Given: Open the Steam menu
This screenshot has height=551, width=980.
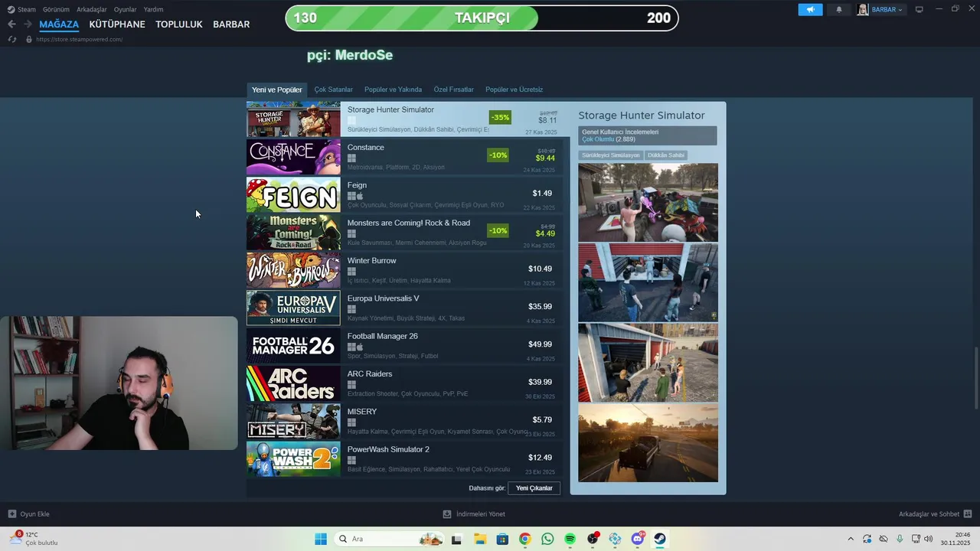Looking at the screenshot, I should point(21,9).
